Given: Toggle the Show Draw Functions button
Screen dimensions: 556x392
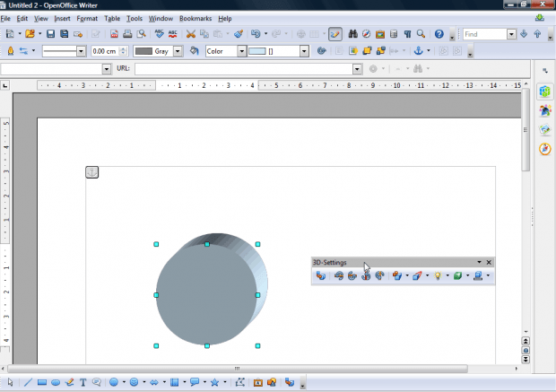Looking at the screenshot, I should coord(334,34).
